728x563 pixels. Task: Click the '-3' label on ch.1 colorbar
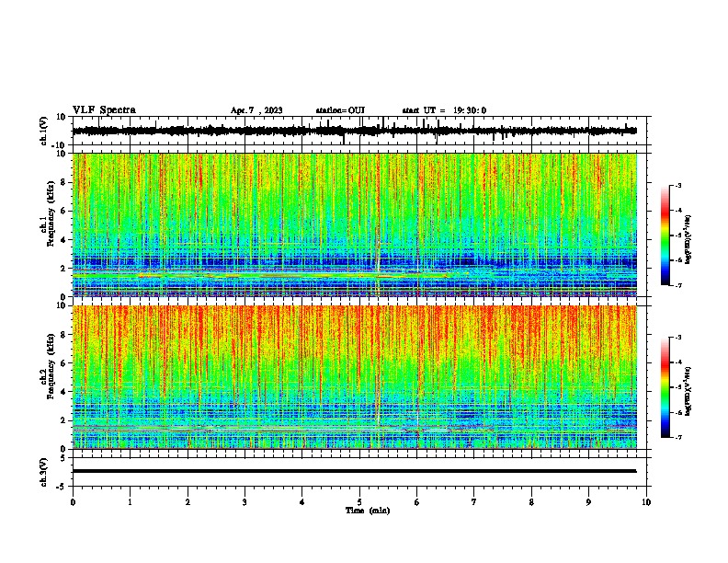tap(678, 185)
